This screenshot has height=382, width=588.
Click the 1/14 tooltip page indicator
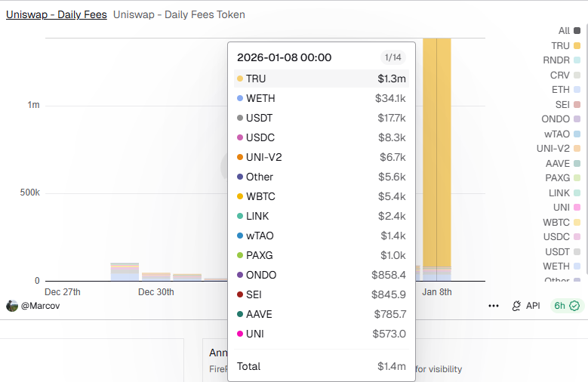[393, 57]
